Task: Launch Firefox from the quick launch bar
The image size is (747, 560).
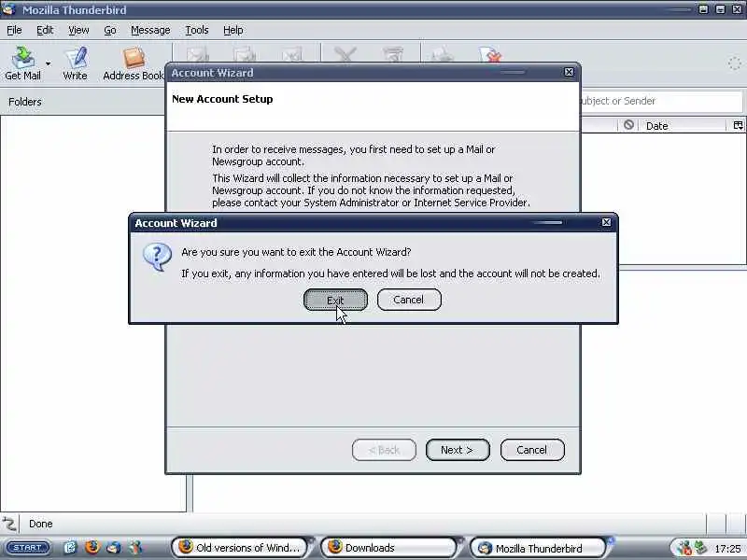Action: [92, 547]
